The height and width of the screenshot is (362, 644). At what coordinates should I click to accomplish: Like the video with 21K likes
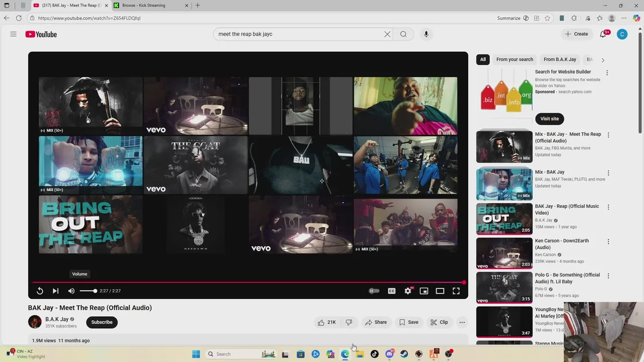[x=327, y=322]
